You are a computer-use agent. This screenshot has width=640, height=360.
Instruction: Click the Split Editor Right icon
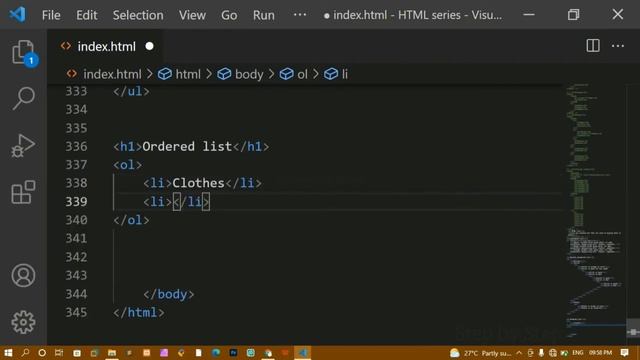click(x=593, y=46)
